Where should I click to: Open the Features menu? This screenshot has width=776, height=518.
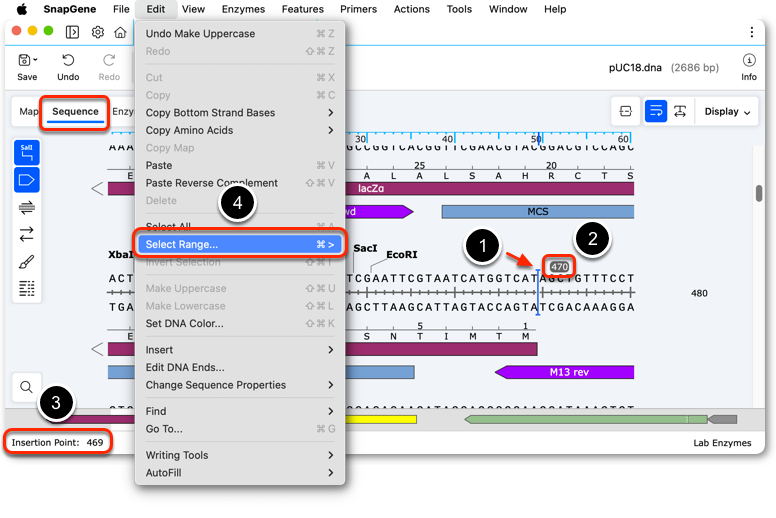pyautogui.click(x=302, y=9)
